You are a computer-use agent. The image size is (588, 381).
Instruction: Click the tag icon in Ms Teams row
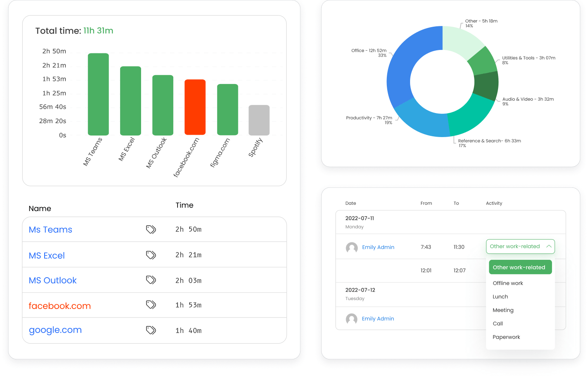point(151,230)
